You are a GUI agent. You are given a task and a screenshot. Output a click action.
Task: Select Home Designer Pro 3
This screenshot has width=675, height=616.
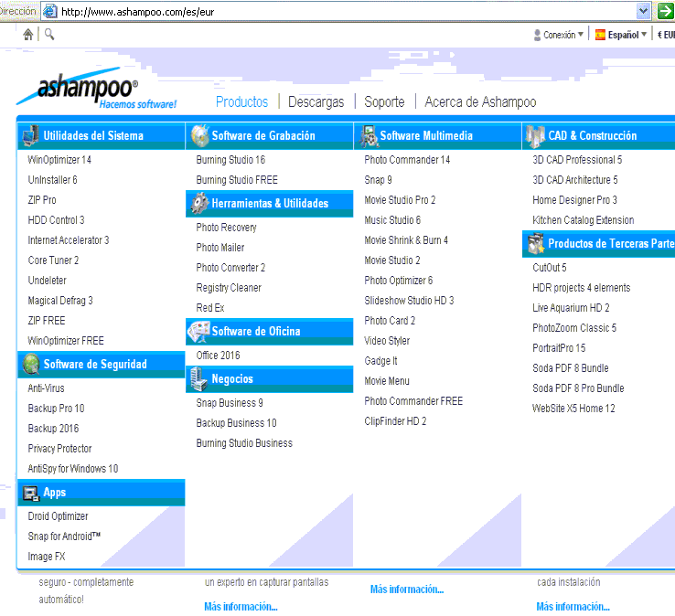pos(574,200)
